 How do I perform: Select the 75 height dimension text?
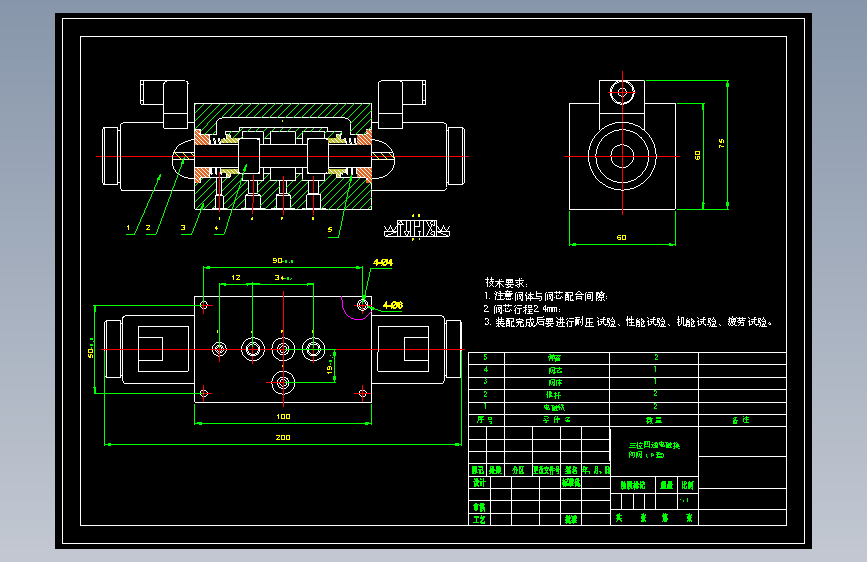point(722,143)
